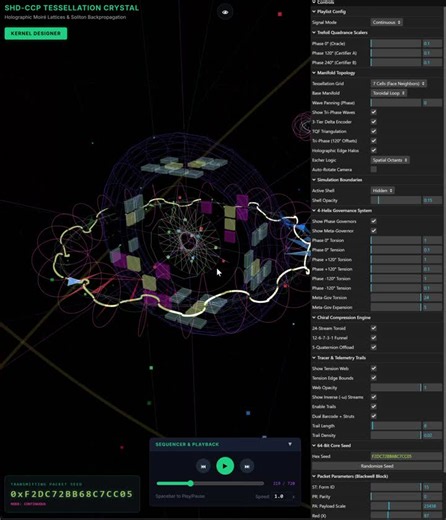Uncheck Show Tri-Phase Waves

(374, 112)
